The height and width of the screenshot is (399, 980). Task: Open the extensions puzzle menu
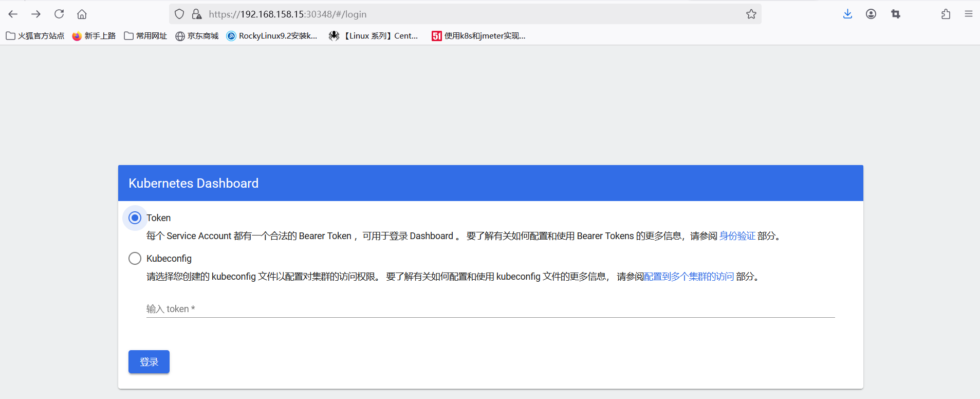point(946,14)
